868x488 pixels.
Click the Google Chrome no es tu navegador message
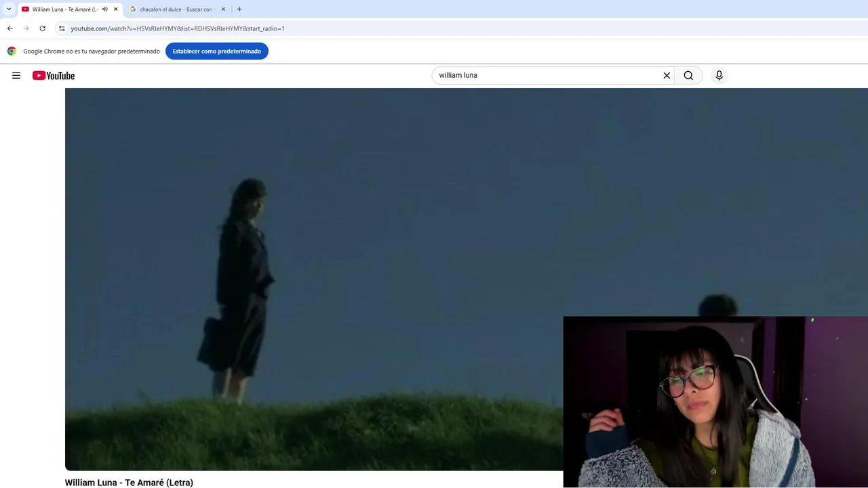click(92, 52)
